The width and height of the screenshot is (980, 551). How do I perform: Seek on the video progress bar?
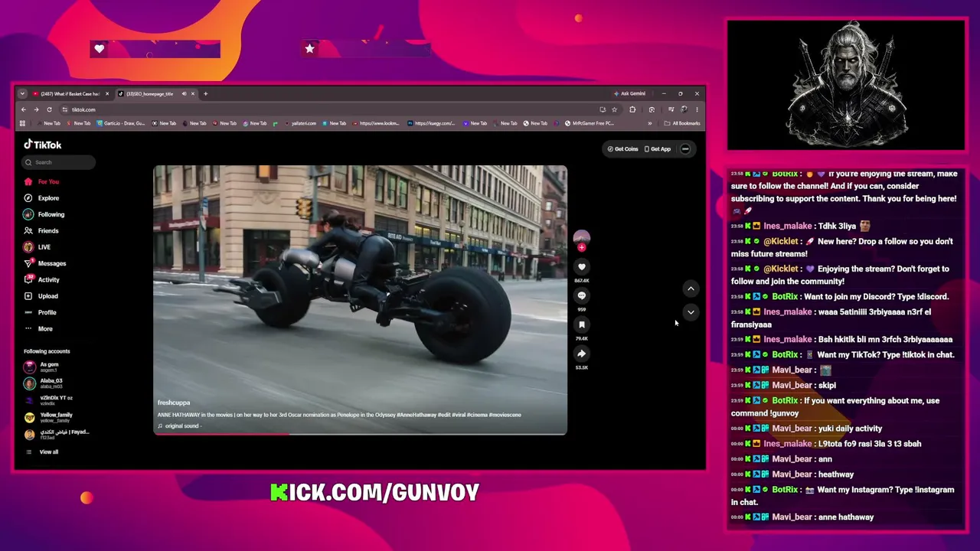[x=360, y=434]
